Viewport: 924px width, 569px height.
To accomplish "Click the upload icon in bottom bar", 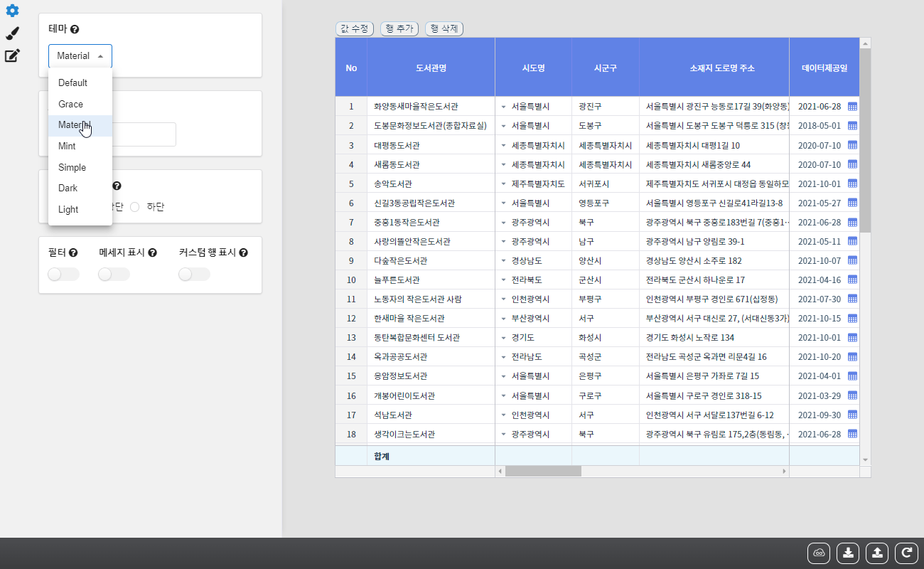I will point(877,553).
